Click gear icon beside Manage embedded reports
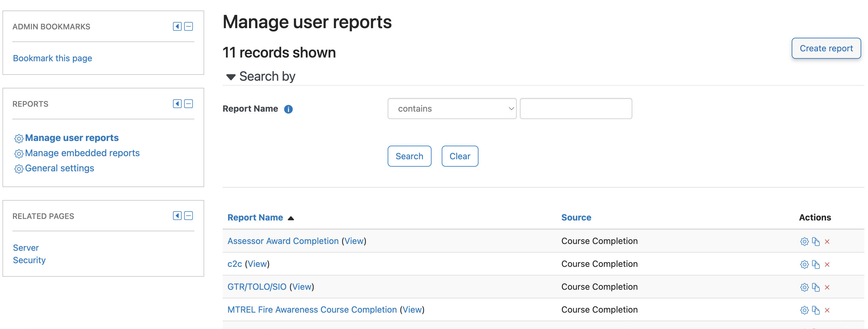Viewport: 868px width, 329px height. pyautogui.click(x=19, y=154)
